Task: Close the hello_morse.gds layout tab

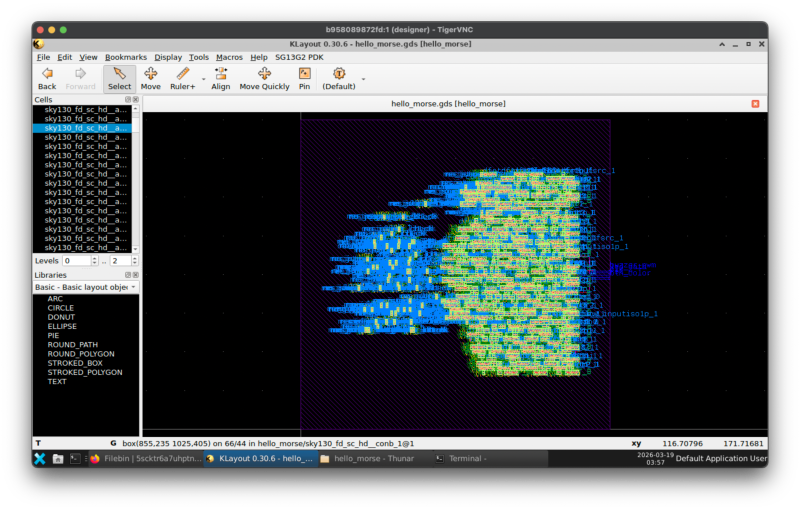Action: tap(755, 104)
